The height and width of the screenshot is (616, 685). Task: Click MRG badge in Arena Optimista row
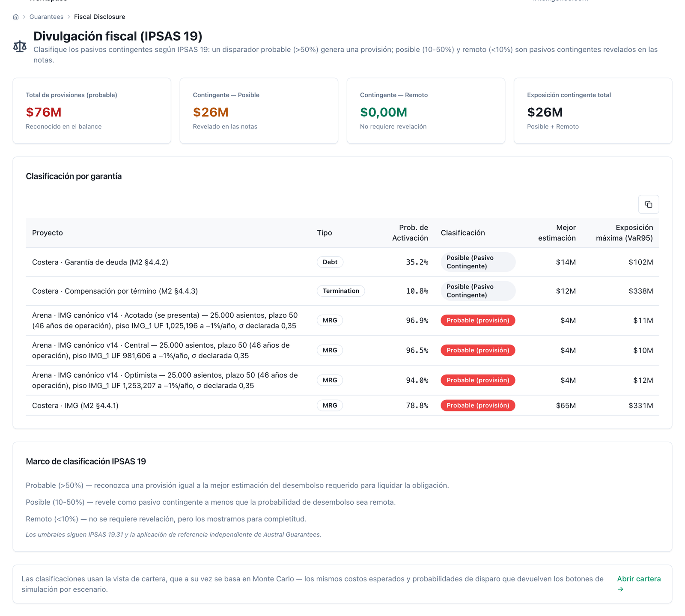330,380
